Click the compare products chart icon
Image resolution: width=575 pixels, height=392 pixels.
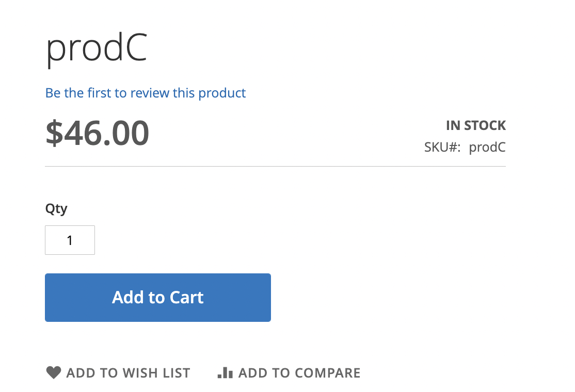(x=226, y=372)
